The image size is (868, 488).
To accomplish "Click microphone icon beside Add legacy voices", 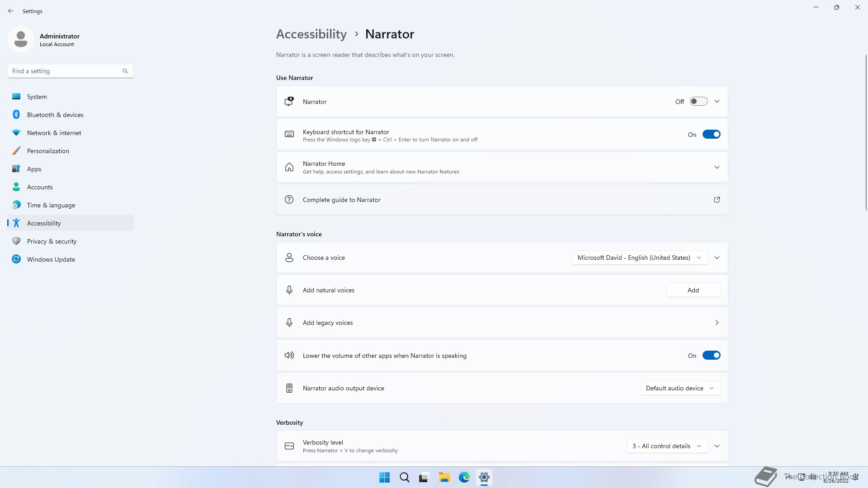I will pos(289,323).
